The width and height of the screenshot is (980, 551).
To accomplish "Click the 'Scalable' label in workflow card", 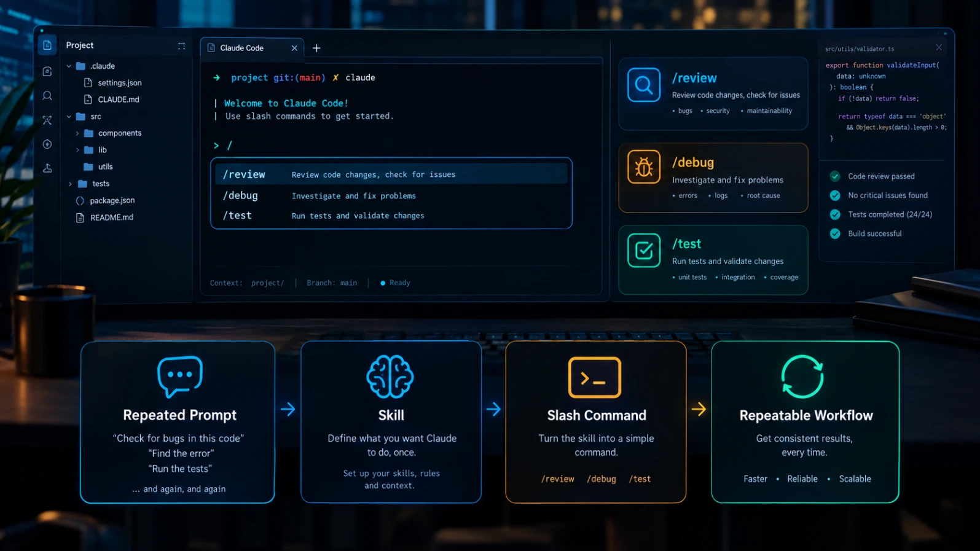I will (855, 479).
